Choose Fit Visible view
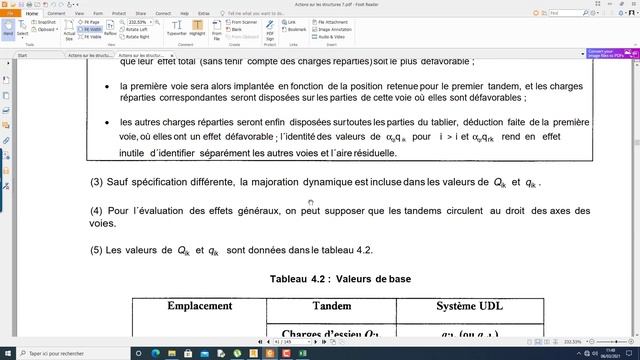 click(90, 37)
